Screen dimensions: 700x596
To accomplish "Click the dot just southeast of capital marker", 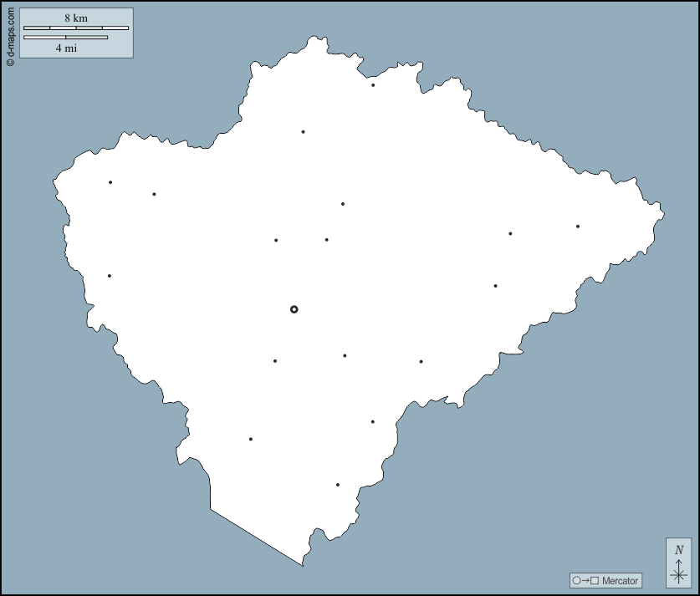I will click(x=345, y=356).
